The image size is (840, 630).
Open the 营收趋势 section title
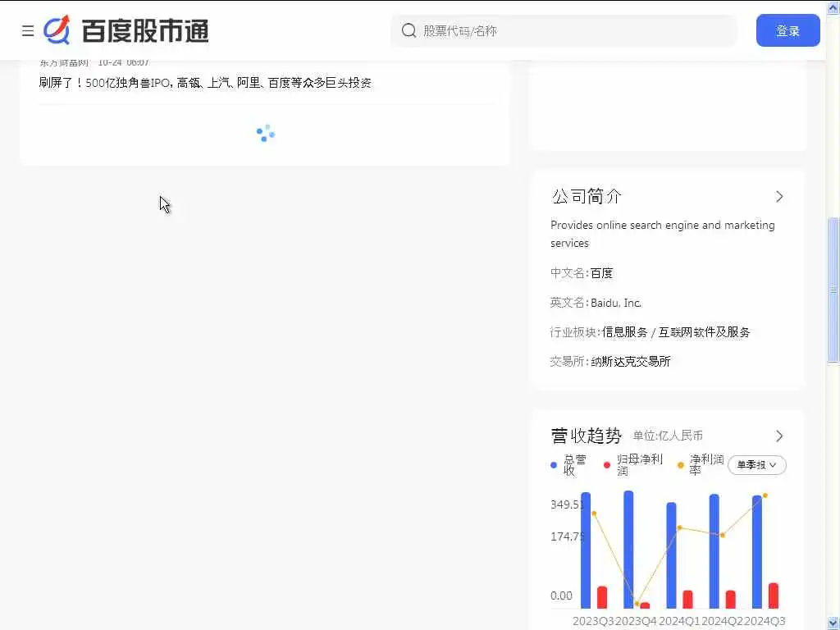[586, 436]
